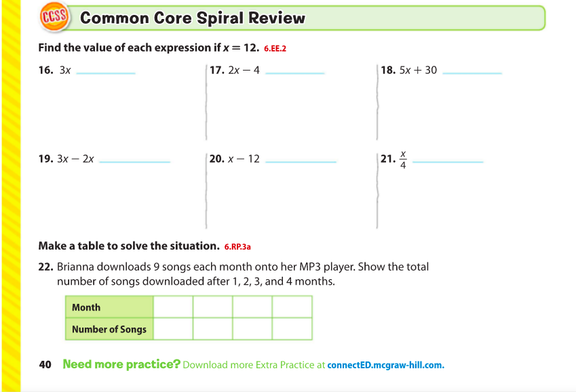Click the first empty Month cell
Viewport: 576px width, 392px height.
(x=173, y=307)
